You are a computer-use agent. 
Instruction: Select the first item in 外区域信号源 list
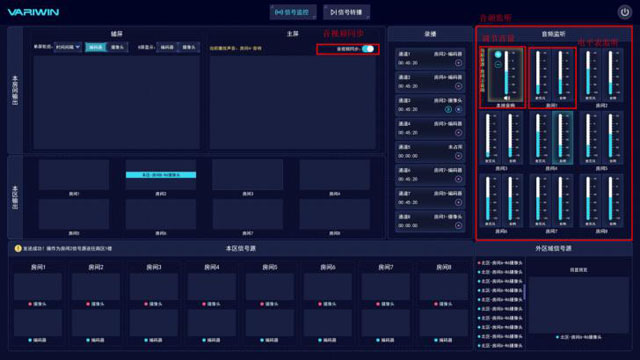coord(500,263)
